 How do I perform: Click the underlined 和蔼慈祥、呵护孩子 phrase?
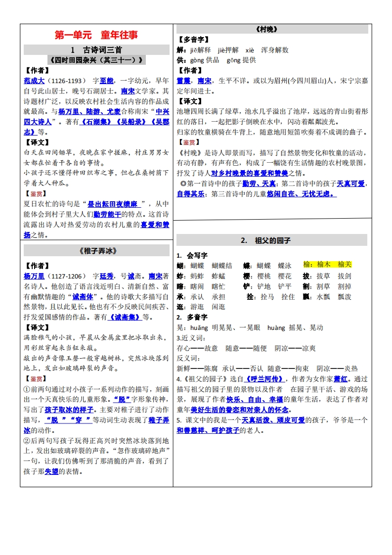click(x=208, y=430)
